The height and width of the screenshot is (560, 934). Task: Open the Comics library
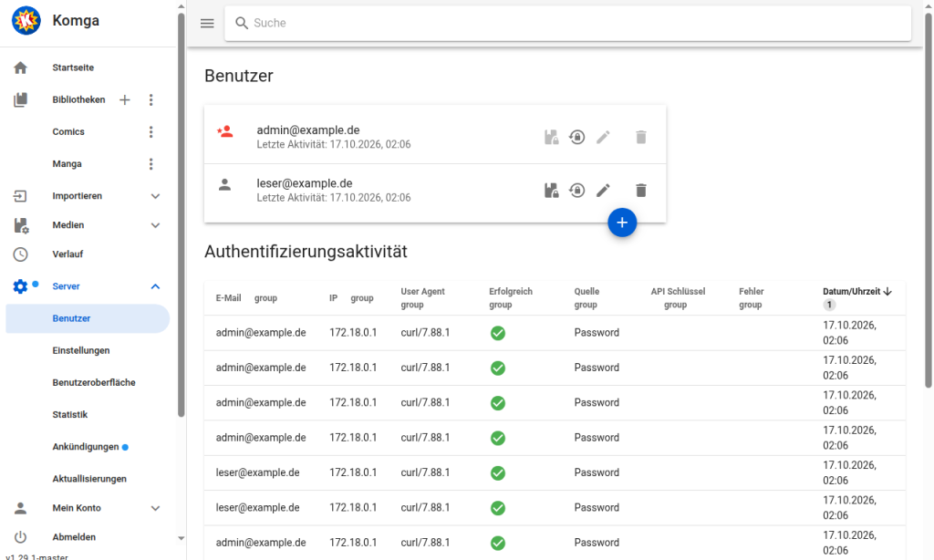tap(68, 132)
